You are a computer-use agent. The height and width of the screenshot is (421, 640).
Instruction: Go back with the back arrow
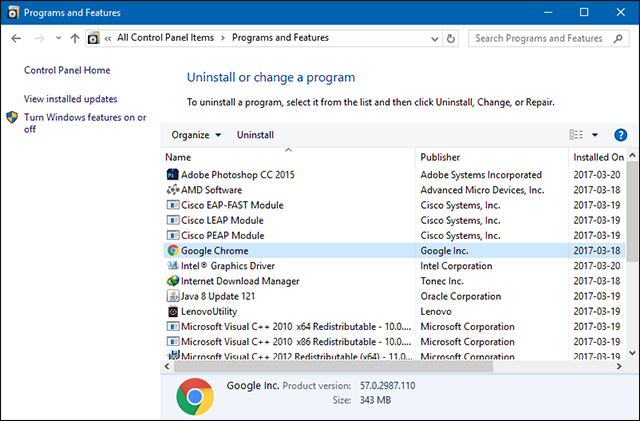tap(16, 38)
